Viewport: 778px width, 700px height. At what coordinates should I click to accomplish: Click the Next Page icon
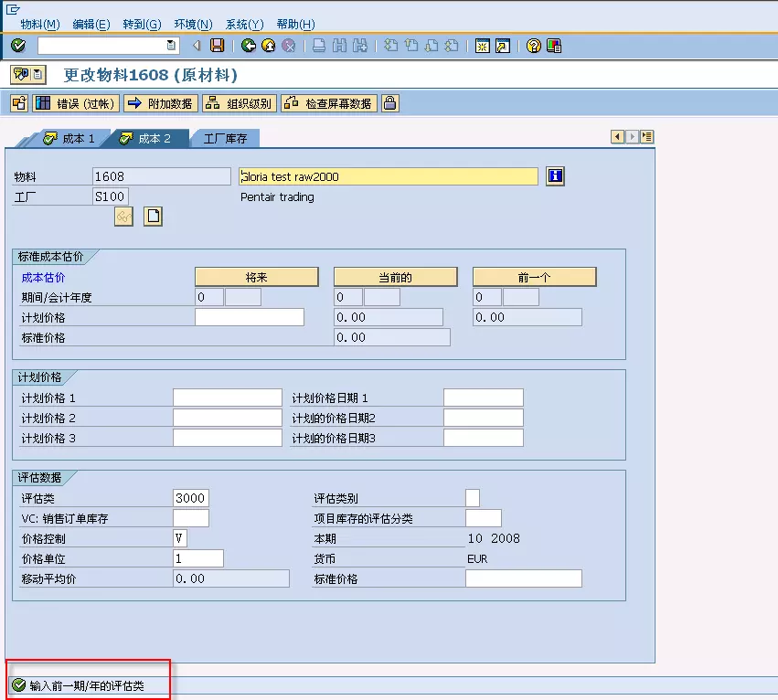point(432,46)
